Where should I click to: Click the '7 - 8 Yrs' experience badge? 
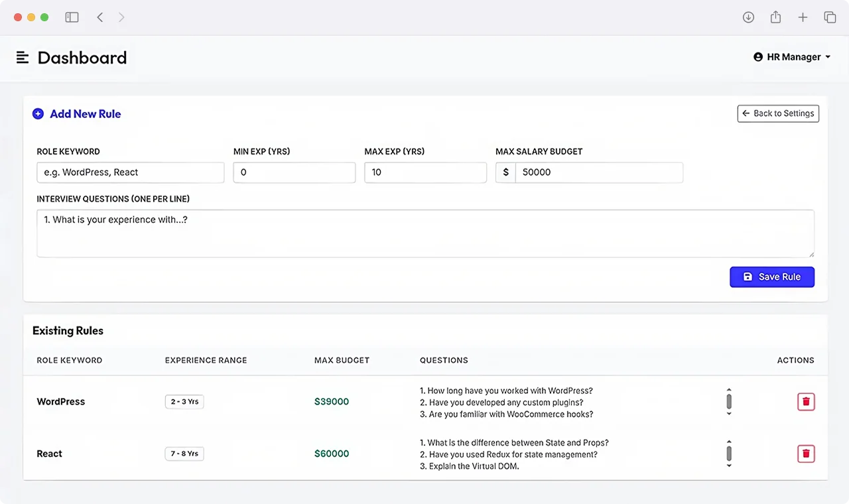point(184,454)
